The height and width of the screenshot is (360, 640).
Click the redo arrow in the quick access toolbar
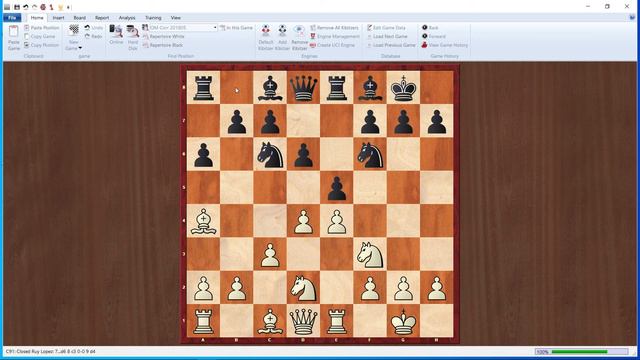tap(34, 7)
